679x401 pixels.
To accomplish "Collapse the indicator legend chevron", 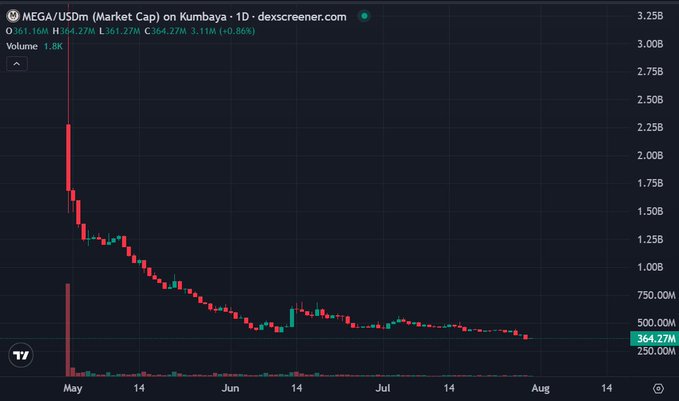I will (17, 64).
